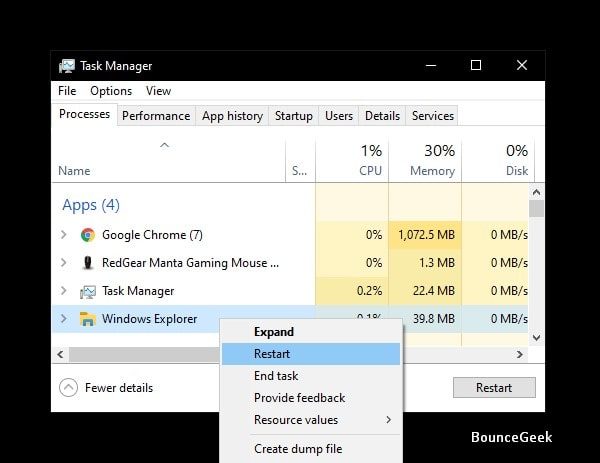Choose End task in the context menu
Image resolution: width=600 pixels, height=463 pixels.
pos(311,376)
